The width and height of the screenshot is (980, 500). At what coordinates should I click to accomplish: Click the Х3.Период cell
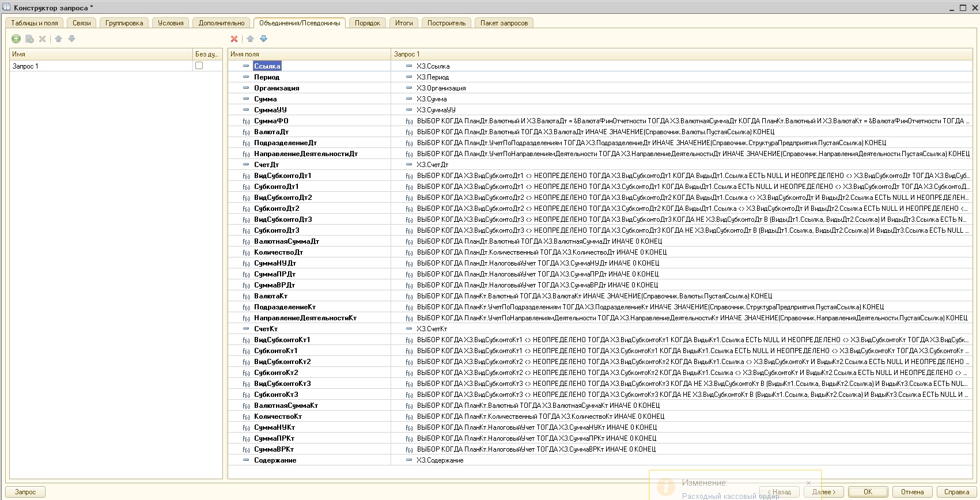coord(433,77)
